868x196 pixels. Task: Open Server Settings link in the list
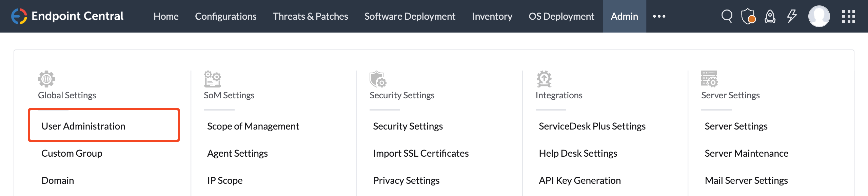(x=736, y=126)
